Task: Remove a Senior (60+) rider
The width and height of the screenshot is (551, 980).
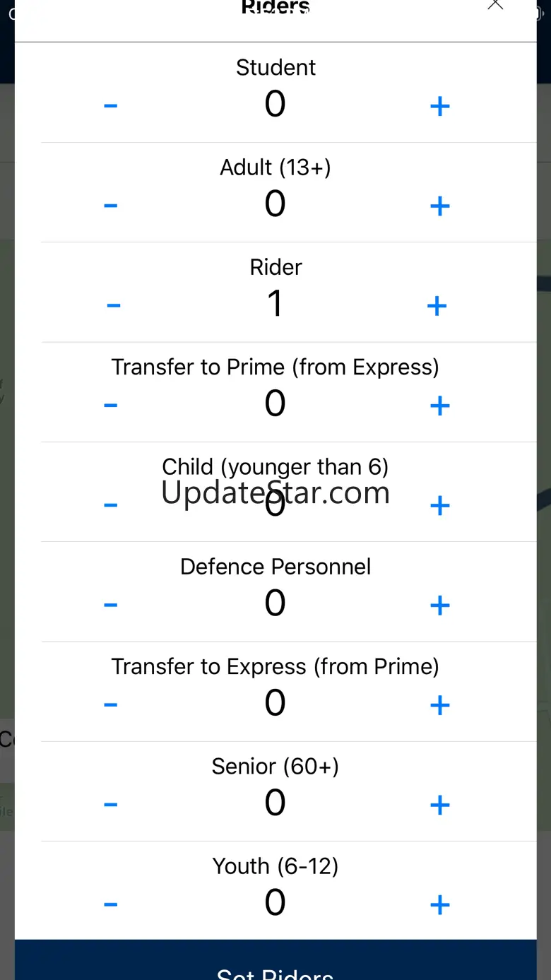Action: pos(111,805)
